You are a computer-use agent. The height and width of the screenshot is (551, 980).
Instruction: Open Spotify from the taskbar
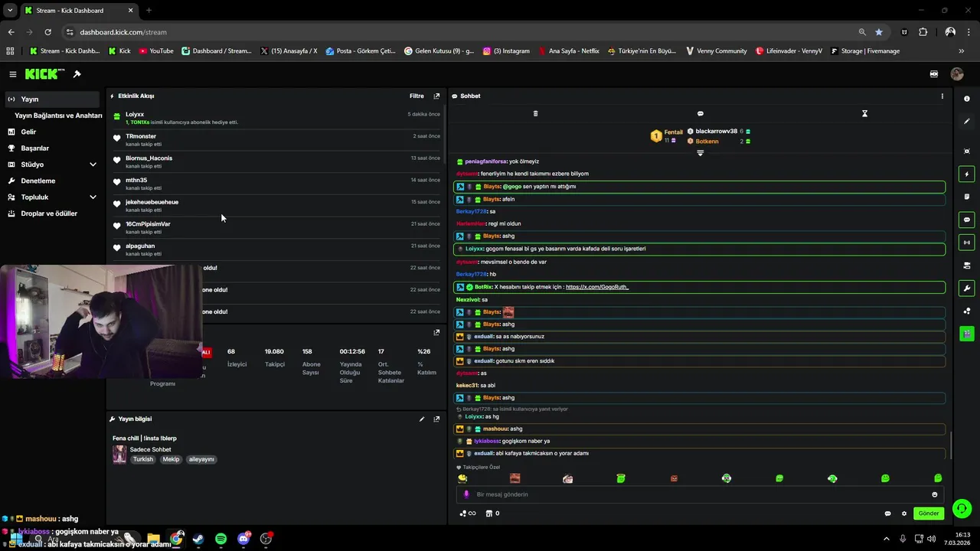coord(220,539)
